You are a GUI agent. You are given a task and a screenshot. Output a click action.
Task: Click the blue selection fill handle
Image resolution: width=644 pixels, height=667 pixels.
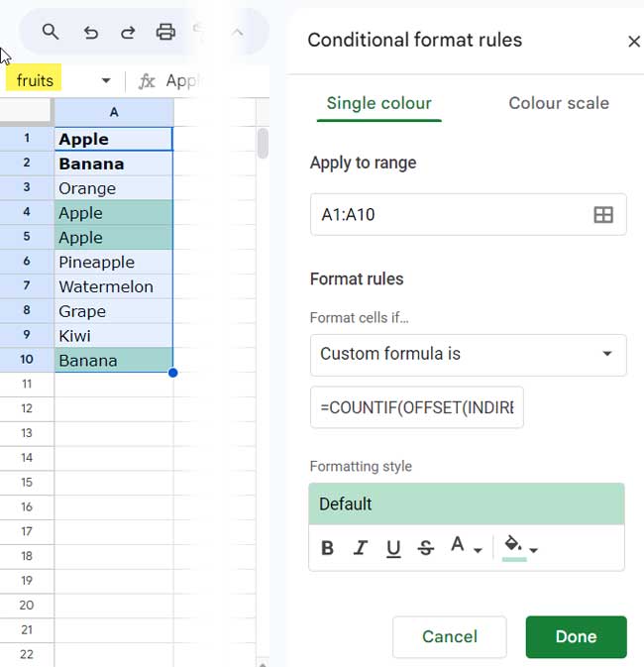(x=172, y=373)
